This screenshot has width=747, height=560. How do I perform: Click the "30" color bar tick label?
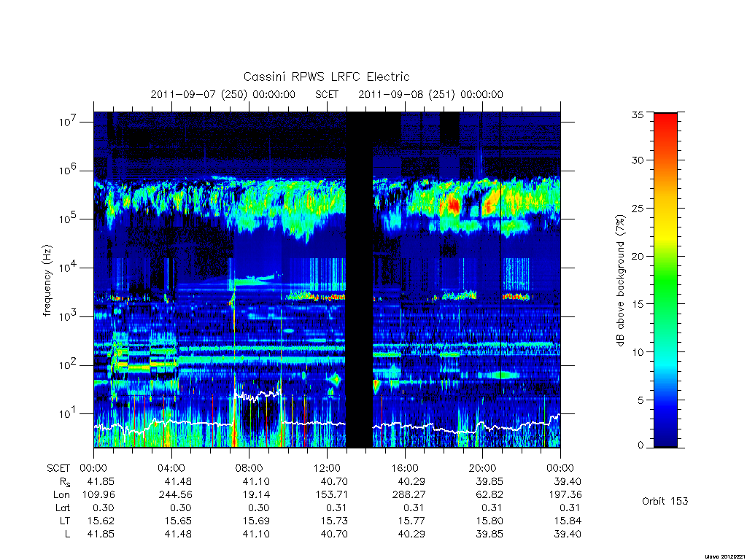click(x=638, y=160)
